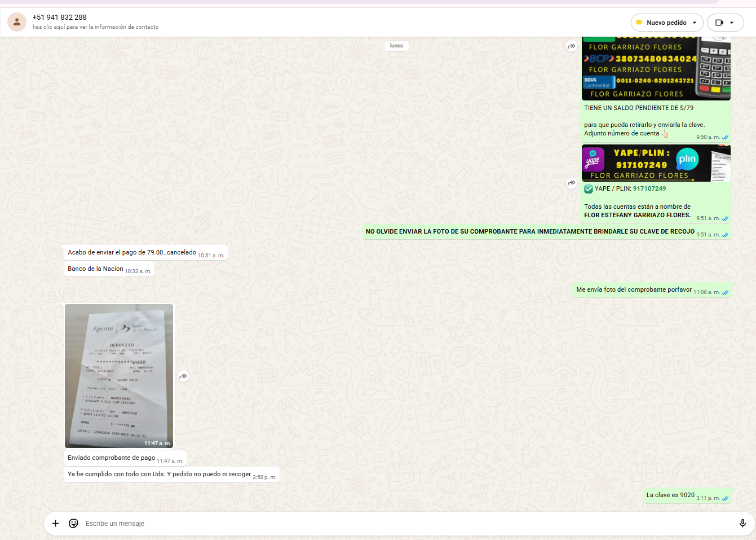Open the emoji and sticker picker
Viewport: 756px width, 540px height.
(x=73, y=524)
